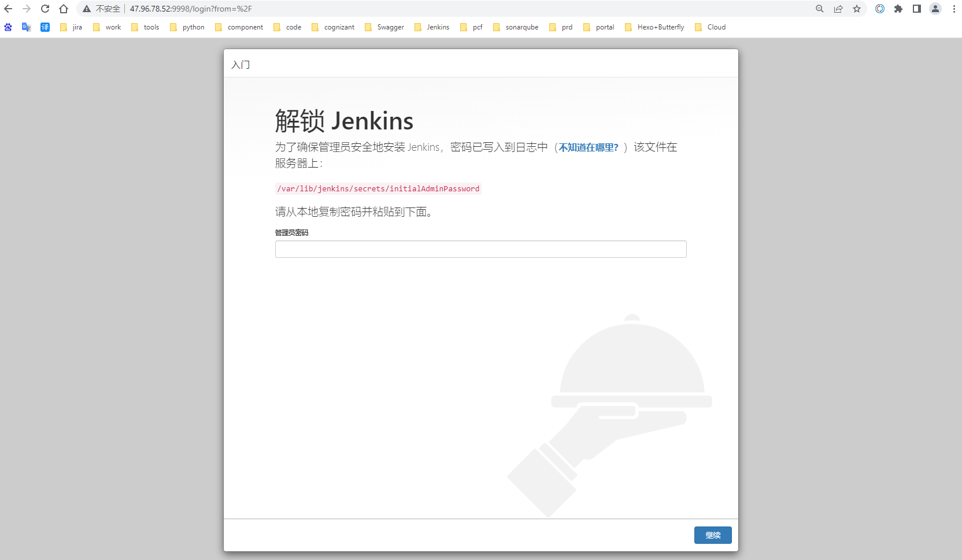
Task: Click the browser profile avatar icon
Action: pyautogui.click(x=935, y=9)
